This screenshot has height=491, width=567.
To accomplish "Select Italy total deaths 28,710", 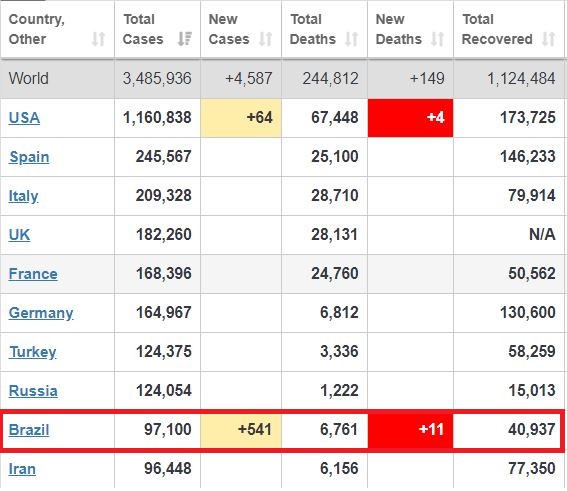I will (x=335, y=196).
